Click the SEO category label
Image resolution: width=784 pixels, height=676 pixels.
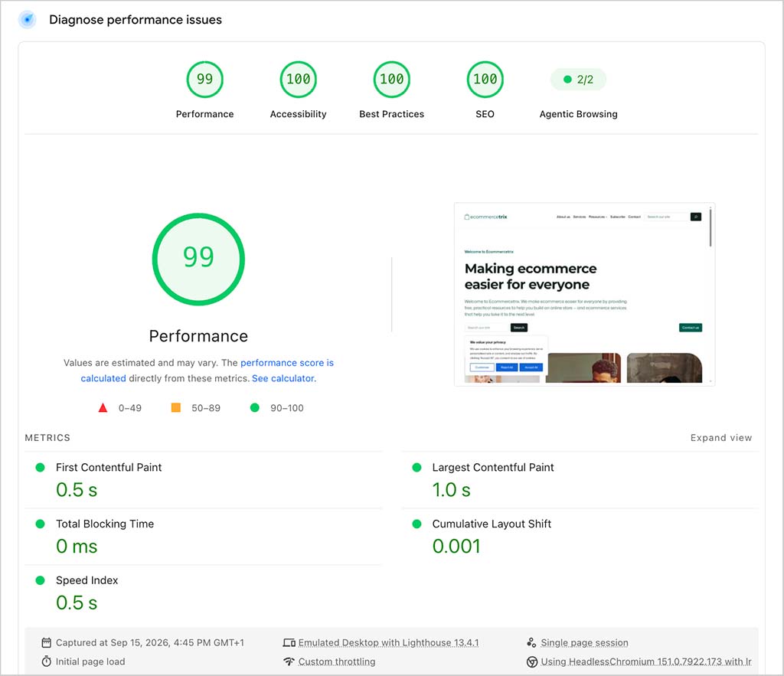[485, 114]
